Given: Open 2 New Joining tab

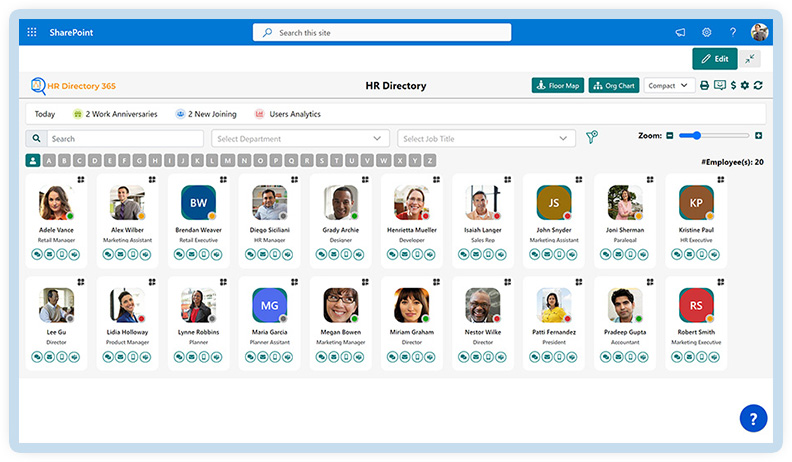Looking at the screenshot, I should click(206, 114).
